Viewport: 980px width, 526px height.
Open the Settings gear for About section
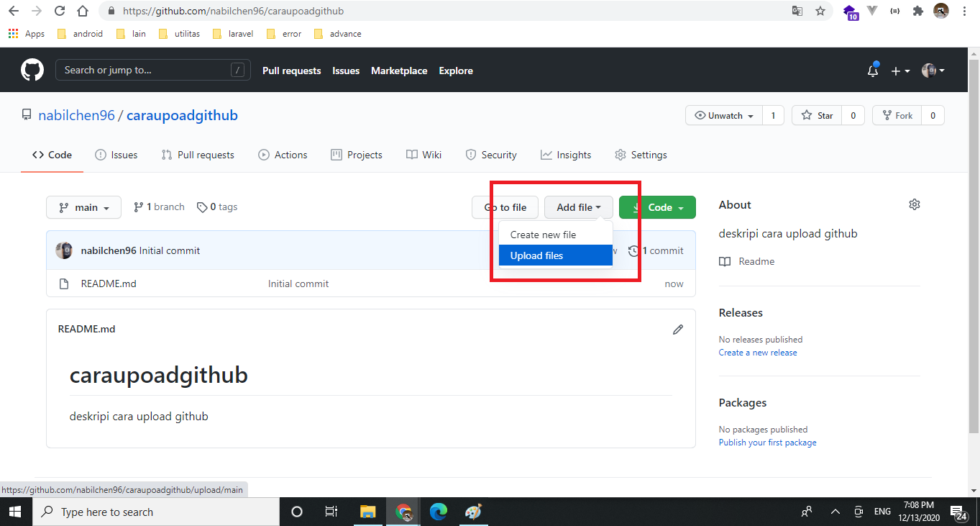click(914, 204)
